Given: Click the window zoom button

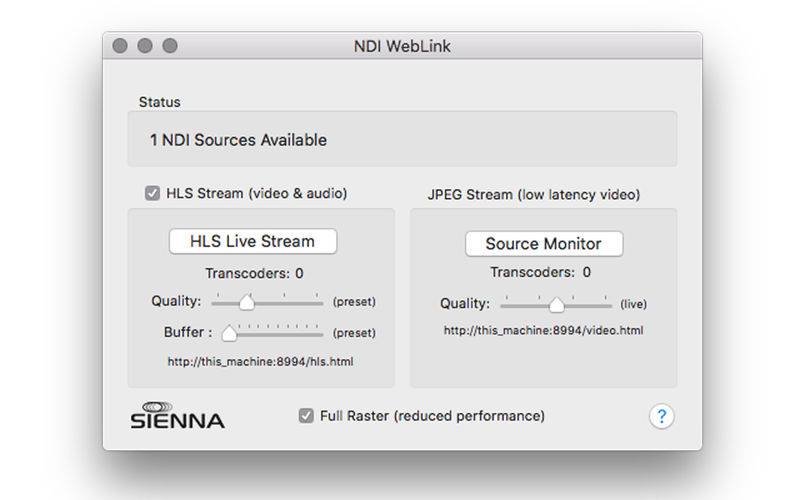Looking at the screenshot, I should (x=169, y=46).
